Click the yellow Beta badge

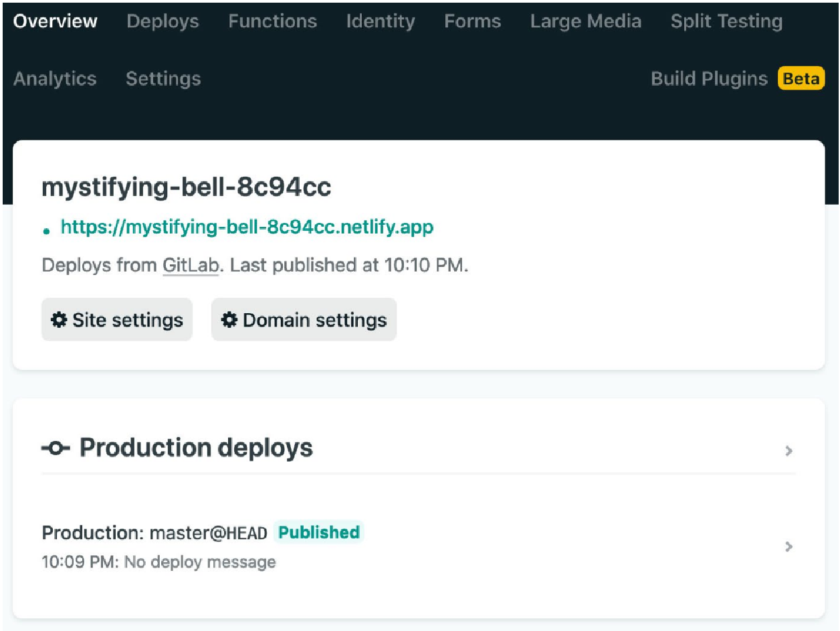pyautogui.click(x=801, y=79)
